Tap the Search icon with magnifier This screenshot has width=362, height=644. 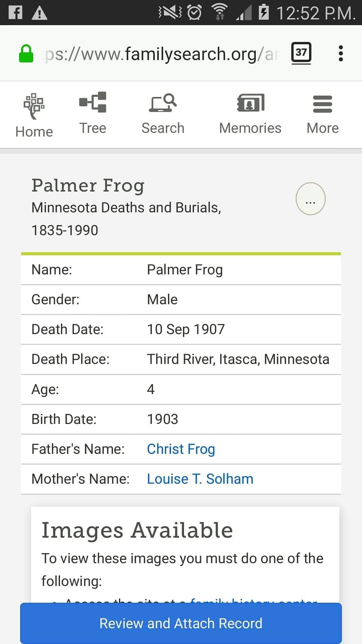[x=163, y=103]
